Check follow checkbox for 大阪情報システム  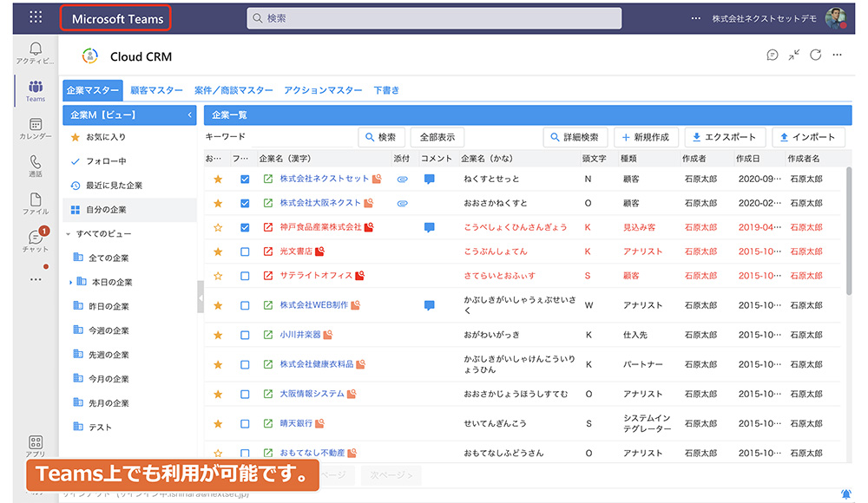coord(245,394)
